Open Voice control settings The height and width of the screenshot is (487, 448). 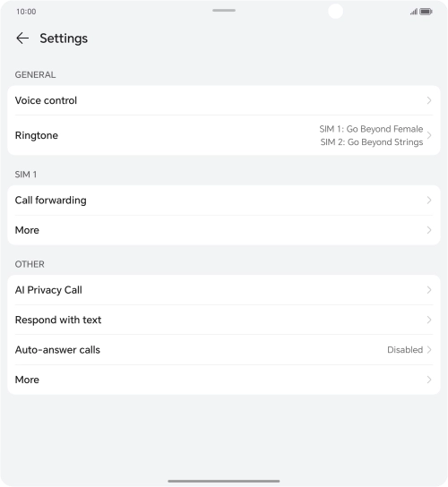tap(224, 100)
